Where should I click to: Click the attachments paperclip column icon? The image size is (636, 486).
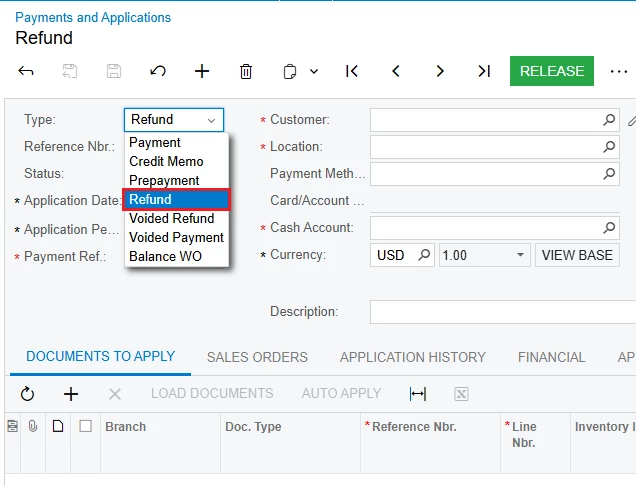[x=33, y=426]
